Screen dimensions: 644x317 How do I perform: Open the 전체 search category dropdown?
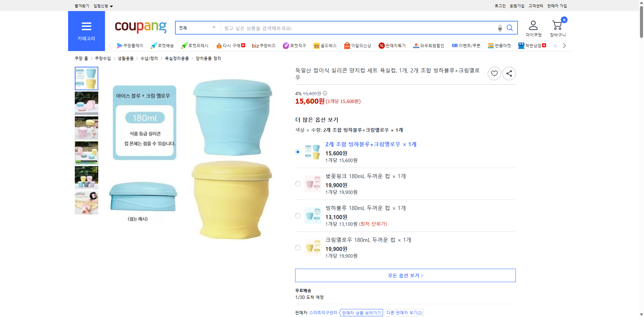click(197, 28)
